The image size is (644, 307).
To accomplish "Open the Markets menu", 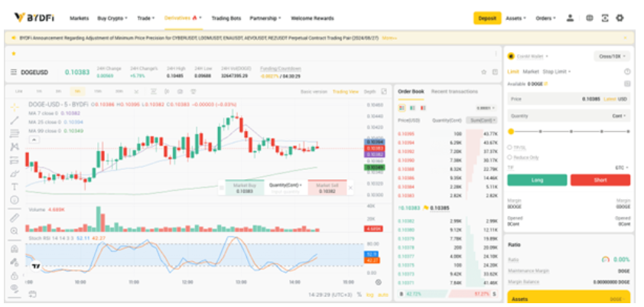I will 80,18.
